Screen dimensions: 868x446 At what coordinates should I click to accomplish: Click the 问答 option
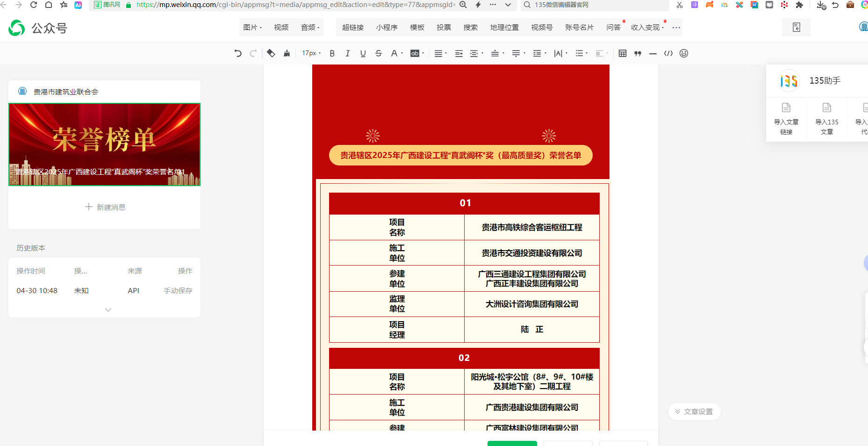[x=613, y=27]
